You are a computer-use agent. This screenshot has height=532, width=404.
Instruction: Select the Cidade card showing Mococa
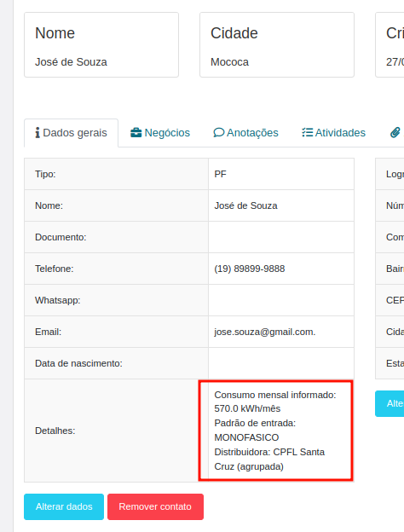277,45
